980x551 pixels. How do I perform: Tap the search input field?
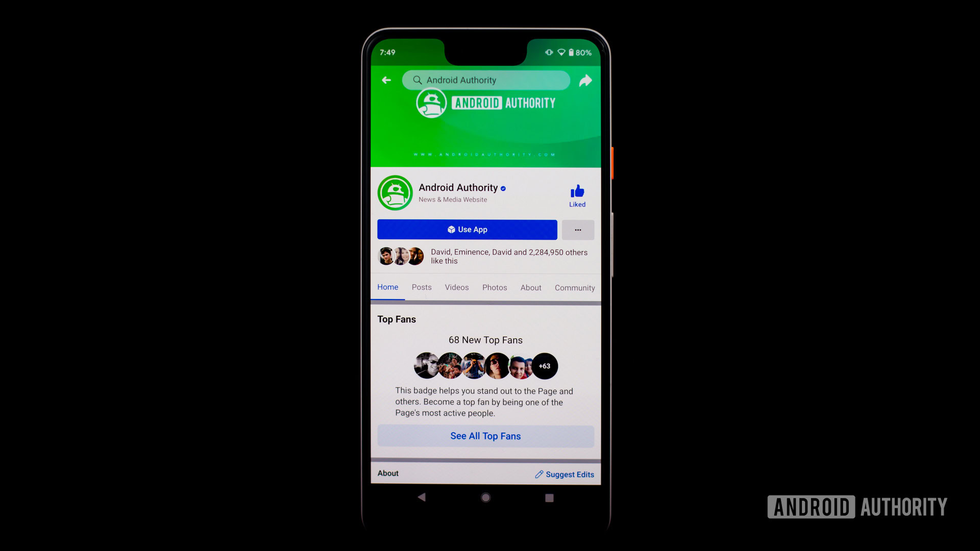click(486, 80)
